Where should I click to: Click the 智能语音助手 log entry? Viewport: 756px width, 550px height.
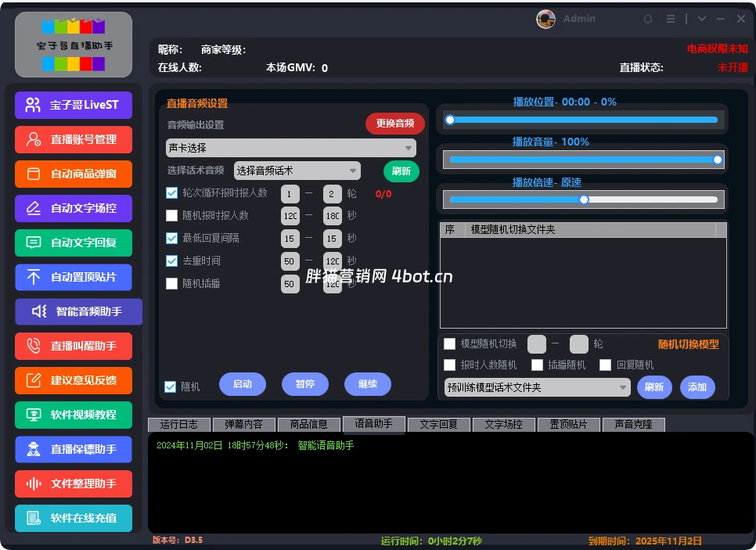pyautogui.click(x=324, y=445)
